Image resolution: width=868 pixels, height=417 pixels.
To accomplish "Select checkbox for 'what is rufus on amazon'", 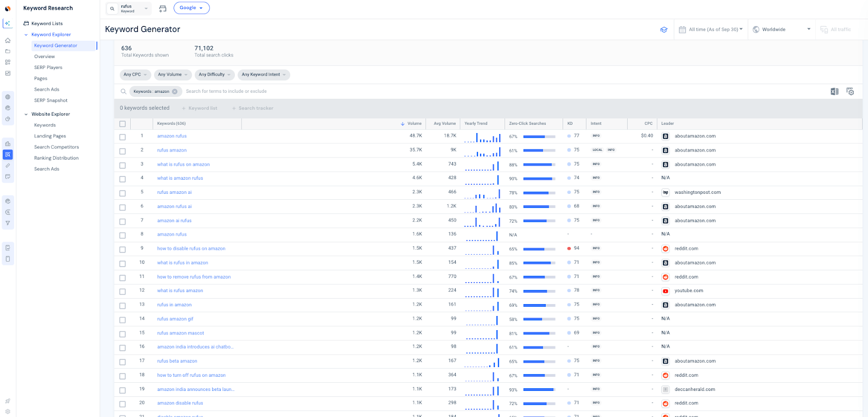I will coord(123,166).
